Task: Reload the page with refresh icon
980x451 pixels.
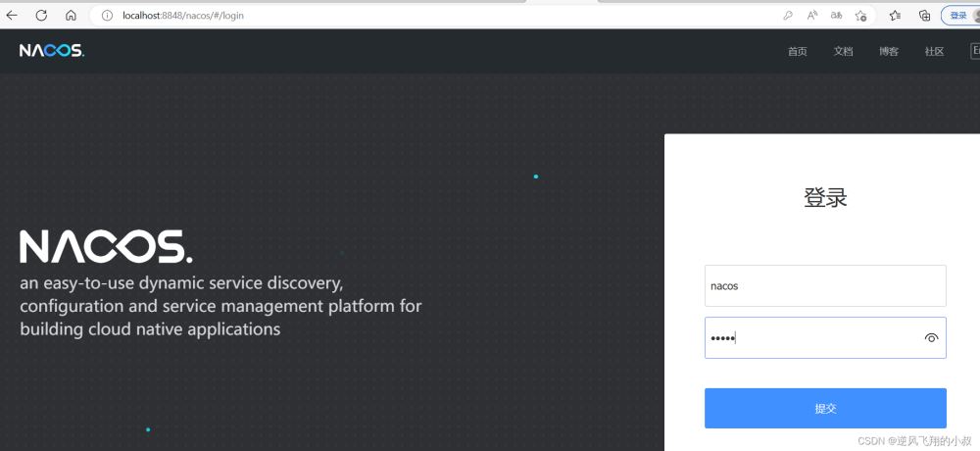Action: pyautogui.click(x=41, y=16)
